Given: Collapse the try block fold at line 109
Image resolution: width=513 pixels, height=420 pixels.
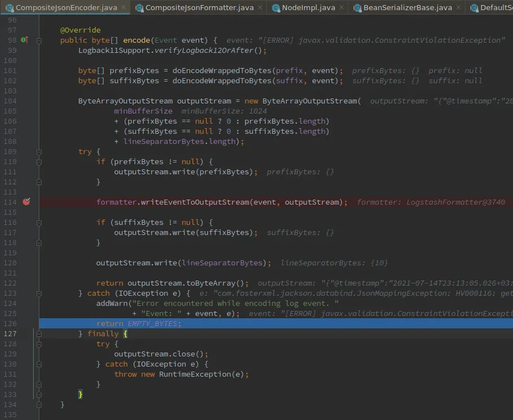Looking at the screenshot, I should pyautogui.click(x=39, y=152).
